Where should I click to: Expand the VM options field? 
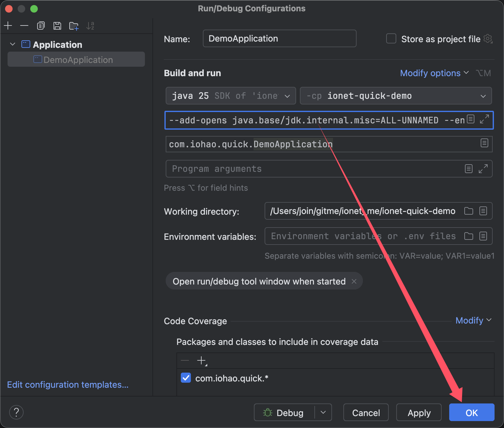tap(484, 119)
